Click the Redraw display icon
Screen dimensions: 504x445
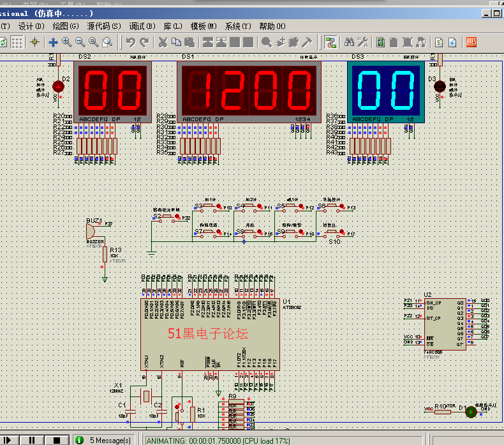pos(3,42)
